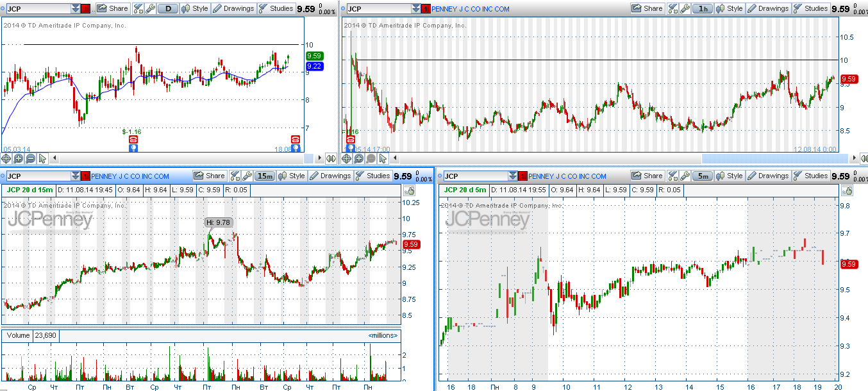The width and height of the screenshot is (868, 391).
Task: Click the blue 9.22 moving average label
Action: pyautogui.click(x=314, y=66)
